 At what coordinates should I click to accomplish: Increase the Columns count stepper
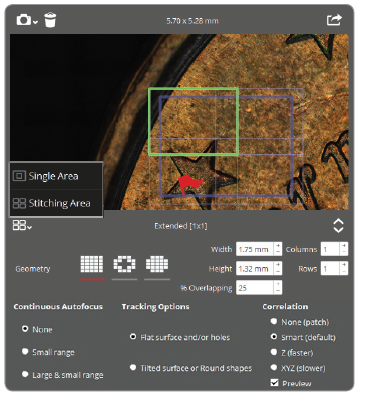click(x=344, y=246)
